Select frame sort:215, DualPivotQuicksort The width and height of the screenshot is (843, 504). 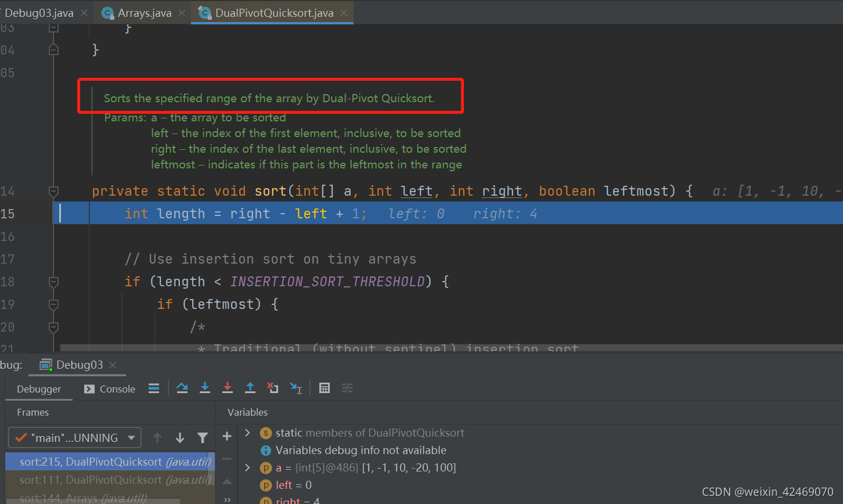[110, 462]
